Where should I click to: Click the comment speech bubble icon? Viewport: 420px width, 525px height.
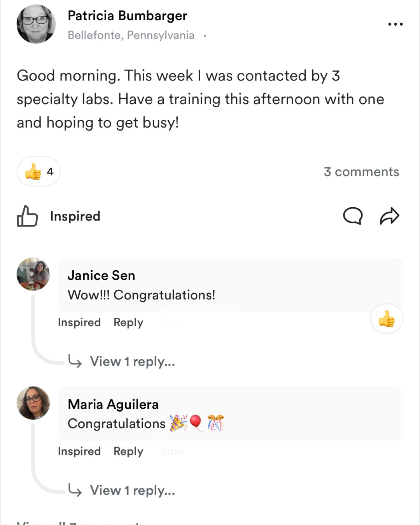tap(353, 216)
